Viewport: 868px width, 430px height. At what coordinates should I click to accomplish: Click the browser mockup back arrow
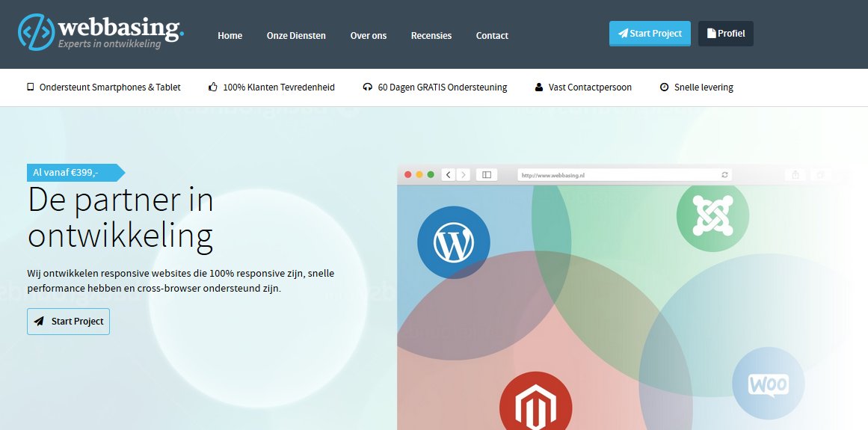point(449,175)
